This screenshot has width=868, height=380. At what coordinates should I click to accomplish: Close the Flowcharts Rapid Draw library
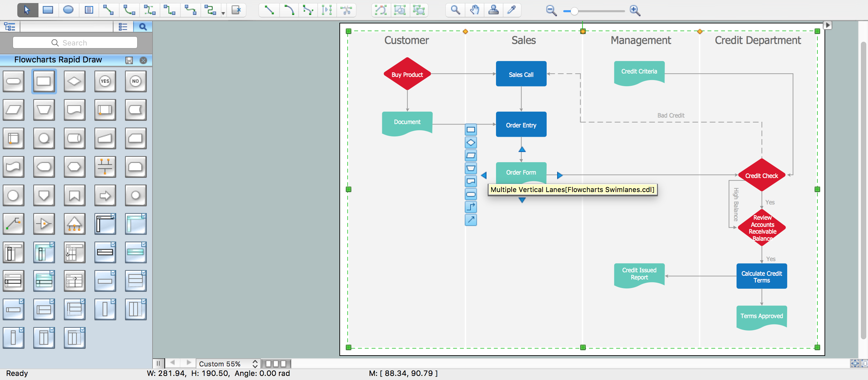click(x=143, y=60)
